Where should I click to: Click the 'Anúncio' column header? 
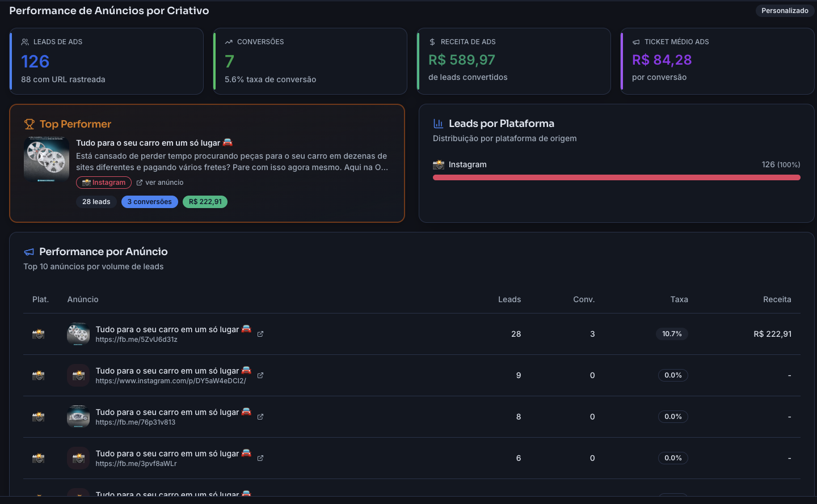pos(83,299)
